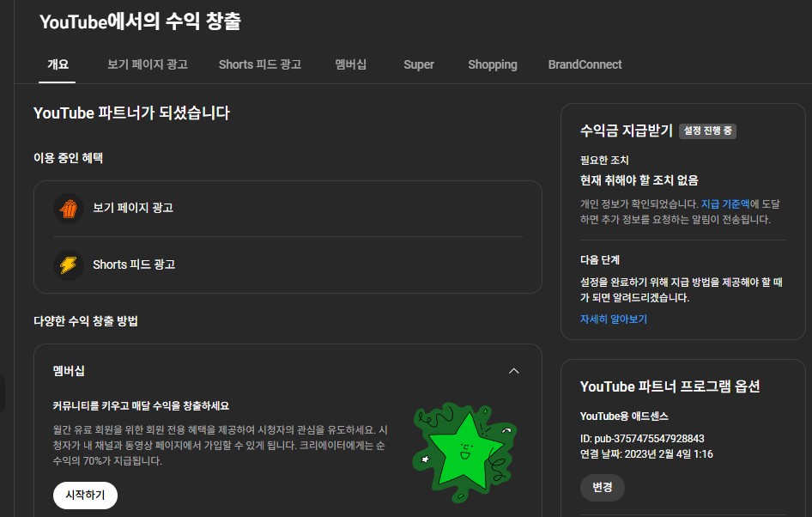Collapse the 멤버십 section chevron

tap(513, 371)
